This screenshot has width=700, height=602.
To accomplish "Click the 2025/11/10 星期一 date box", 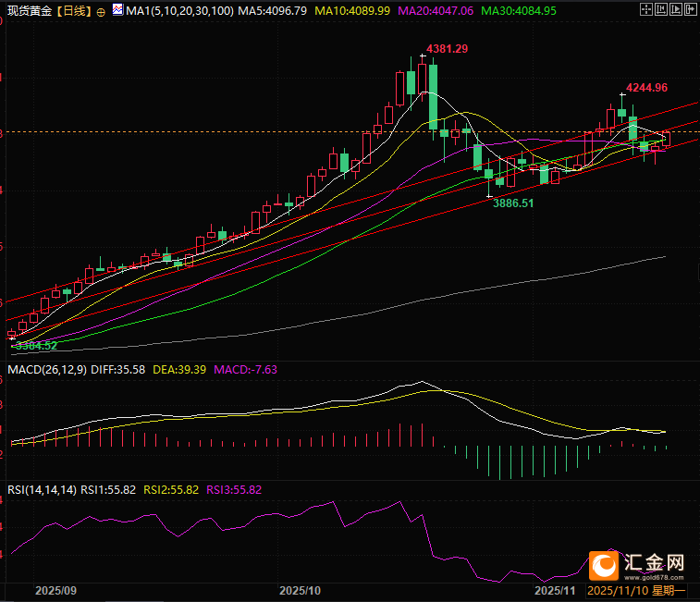I will point(637,589).
